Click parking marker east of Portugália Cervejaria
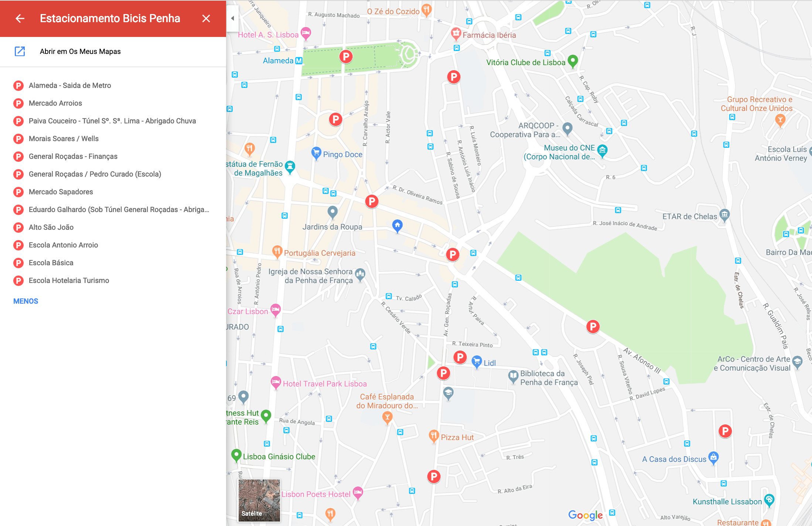Viewport: 812px width, 526px height. 453,255
